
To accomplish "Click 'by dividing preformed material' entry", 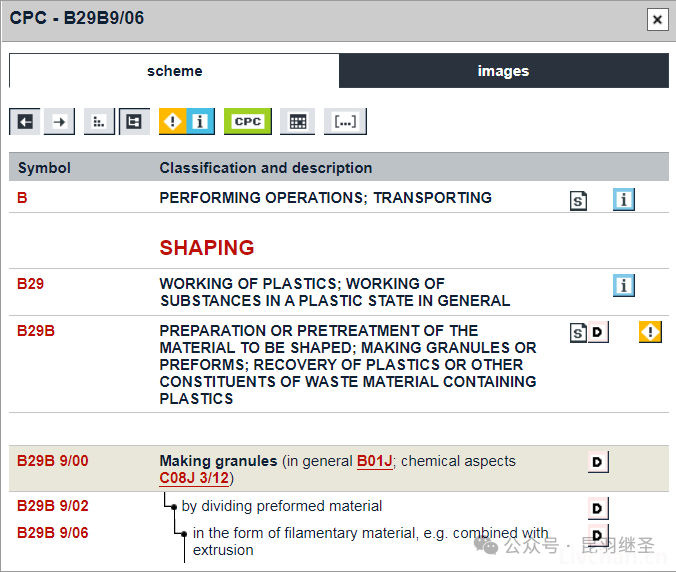I will point(282,506).
